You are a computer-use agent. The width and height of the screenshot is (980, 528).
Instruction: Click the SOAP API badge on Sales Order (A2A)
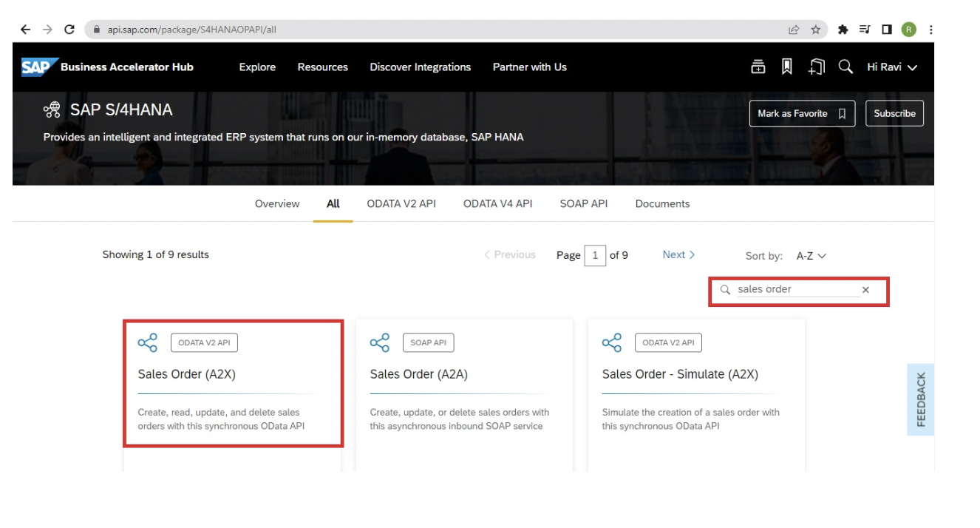point(429,343)
